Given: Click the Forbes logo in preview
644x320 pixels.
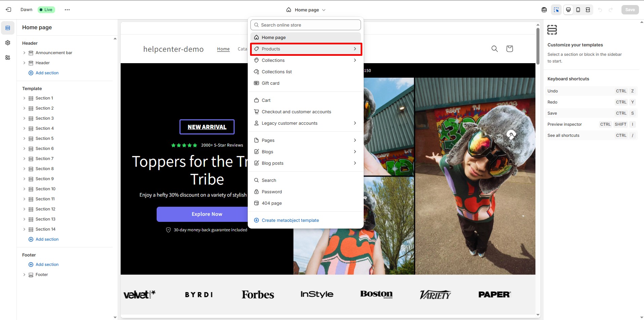Looking at the screenshot, I should point(258,295).
